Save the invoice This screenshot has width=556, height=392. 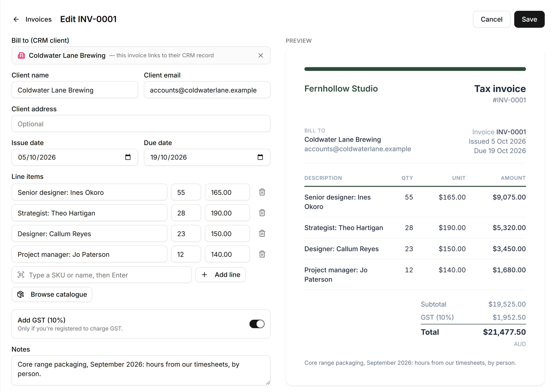529,19
